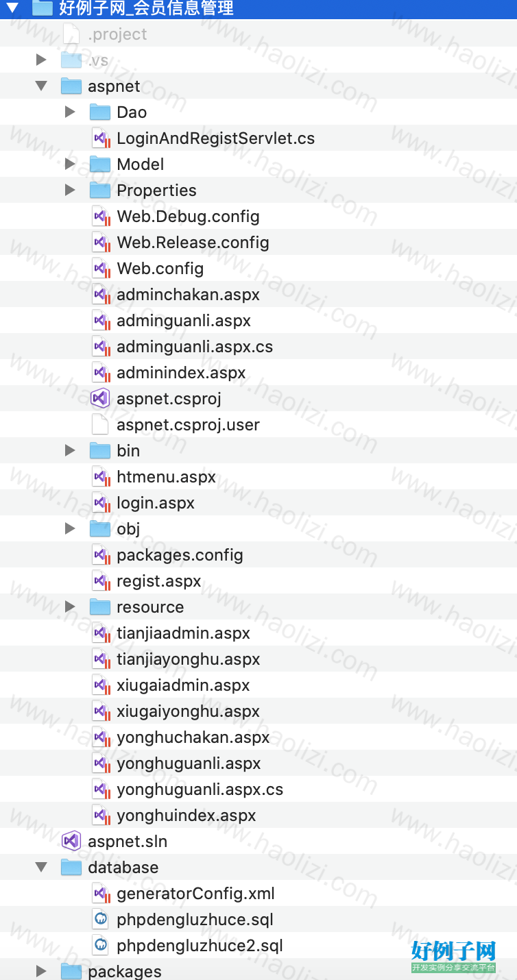Select the adminchakan.aspx file name
Screen dimensions: 517x980
189,295
